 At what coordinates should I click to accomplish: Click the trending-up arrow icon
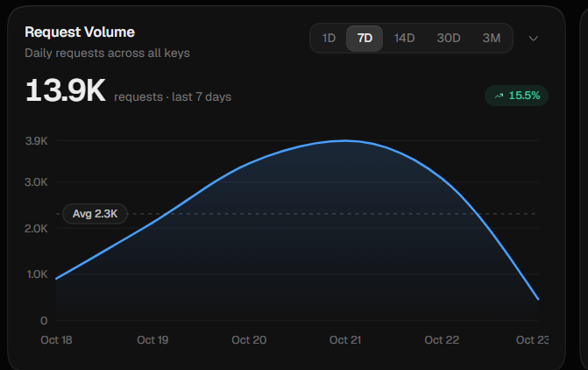click(x=499, y=96)
